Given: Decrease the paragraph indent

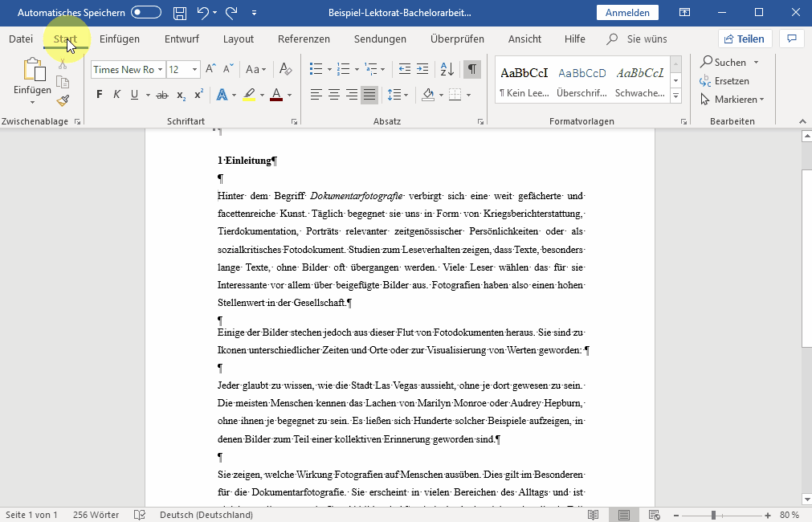Looking at the screenshot, I should [x=405, y=69].
